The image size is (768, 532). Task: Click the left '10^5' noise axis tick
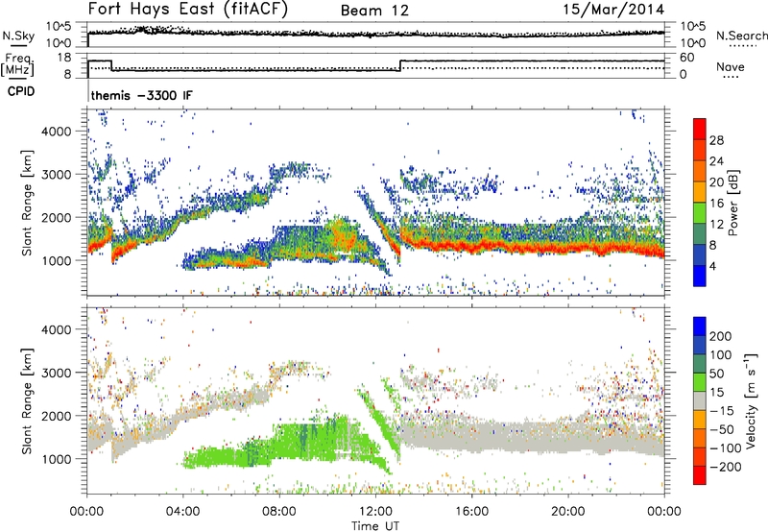59,27
